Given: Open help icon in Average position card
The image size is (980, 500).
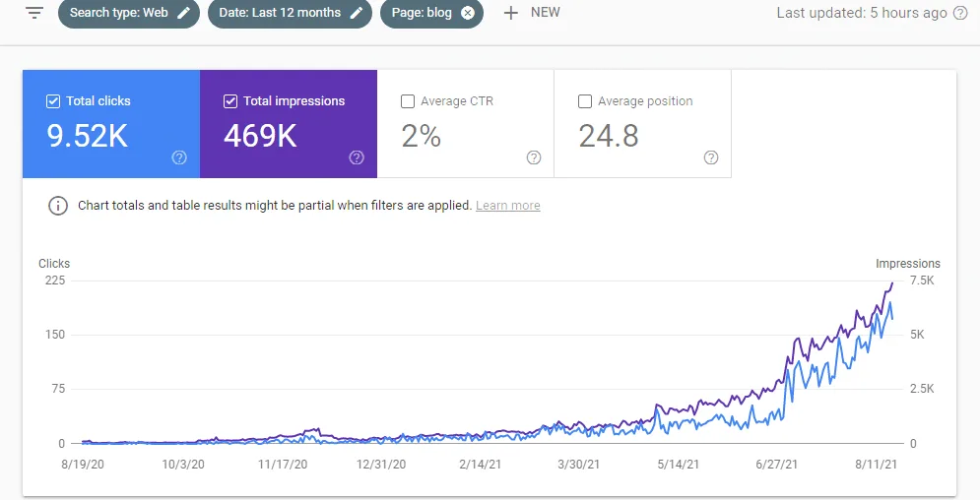Looking at the screenshot, I should click(711, 157).
